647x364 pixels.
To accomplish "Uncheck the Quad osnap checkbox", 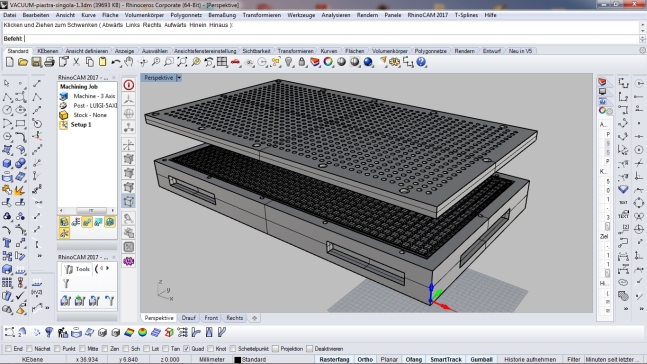I will click(186, 349).
